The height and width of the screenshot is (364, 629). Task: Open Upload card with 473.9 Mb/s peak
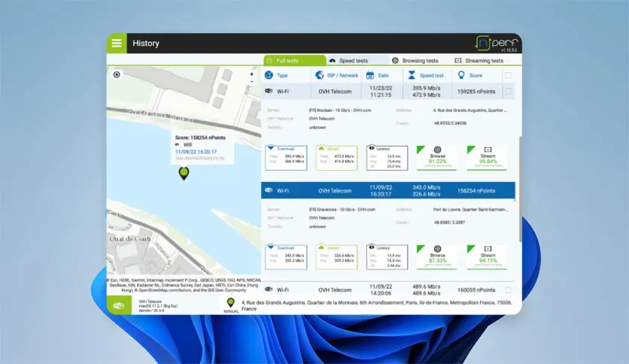click(x=336, y=158)
